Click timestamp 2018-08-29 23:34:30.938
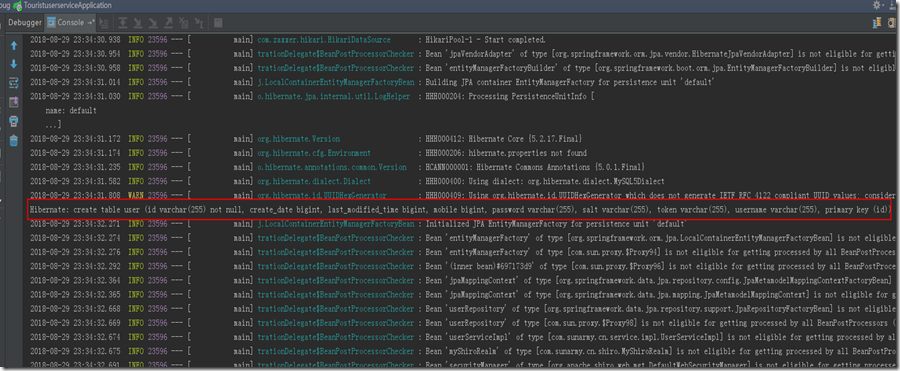This screenshot has height=371, width=900. click(x=75, y=40)
